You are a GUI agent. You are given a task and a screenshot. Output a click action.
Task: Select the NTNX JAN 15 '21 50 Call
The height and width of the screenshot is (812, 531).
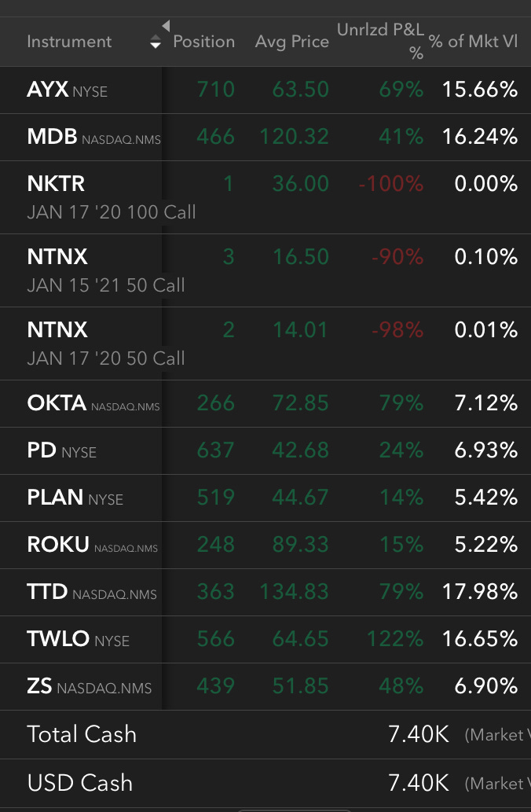[265, 270]
